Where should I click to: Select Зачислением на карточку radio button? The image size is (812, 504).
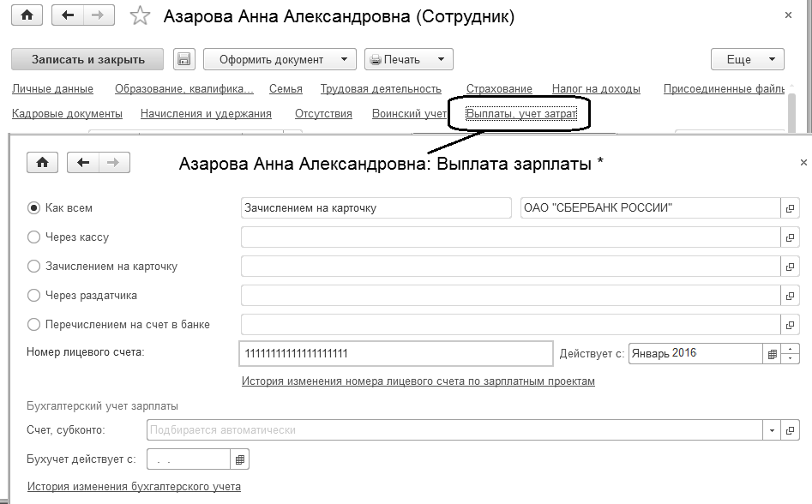click(33, 267)
